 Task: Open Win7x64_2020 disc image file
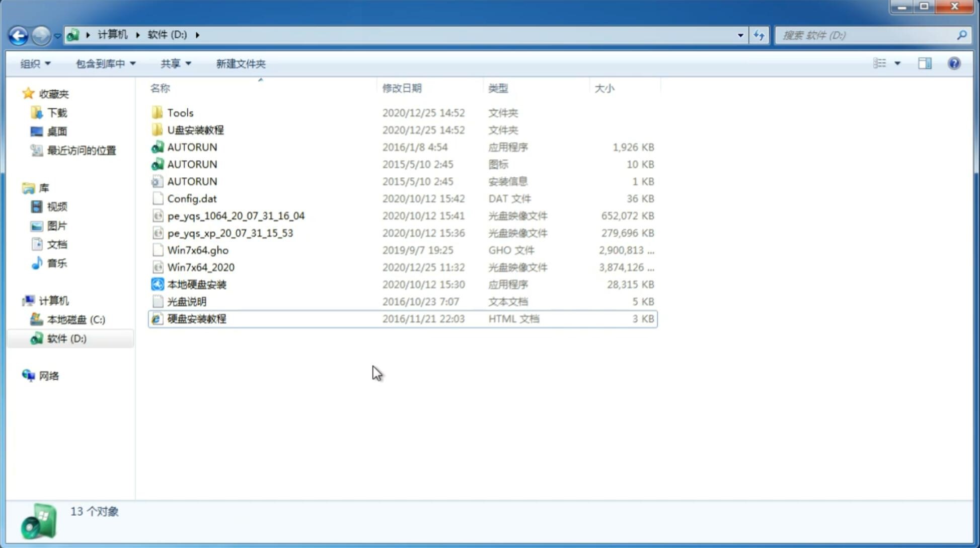[x=200, y=266]
